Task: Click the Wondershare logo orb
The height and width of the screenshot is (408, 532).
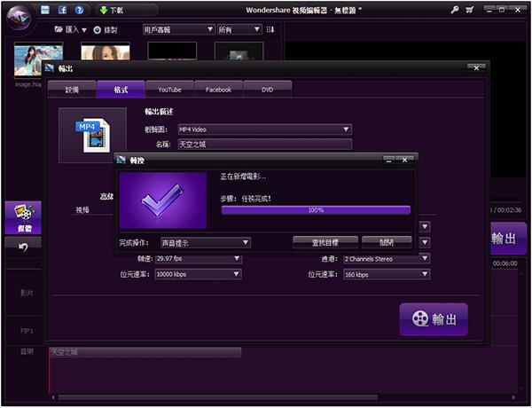Action: [x=20, y=19]
